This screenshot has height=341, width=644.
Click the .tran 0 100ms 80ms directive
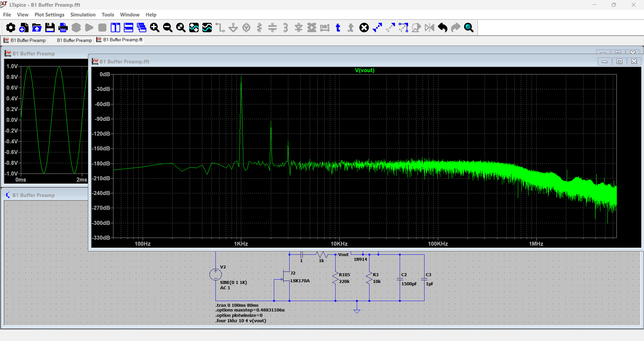[x=237, y=305]
